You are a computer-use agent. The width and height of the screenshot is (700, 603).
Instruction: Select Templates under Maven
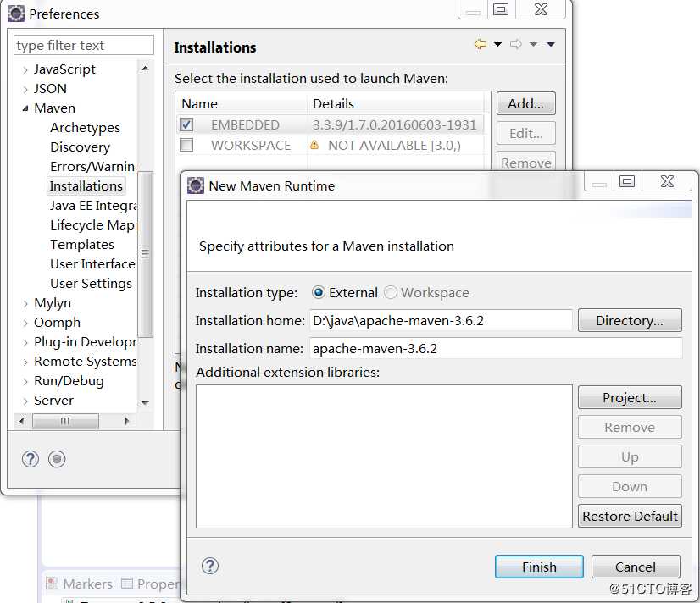click(82, 245)
